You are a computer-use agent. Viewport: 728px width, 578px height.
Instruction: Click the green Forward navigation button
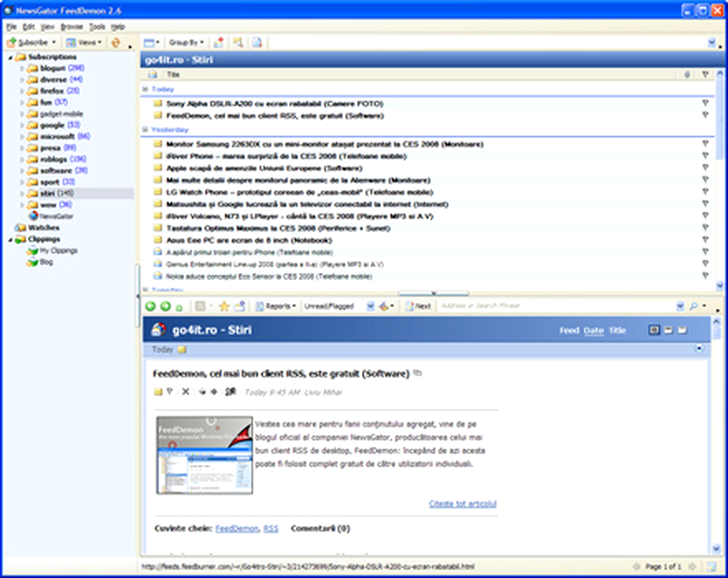[165, 306]
